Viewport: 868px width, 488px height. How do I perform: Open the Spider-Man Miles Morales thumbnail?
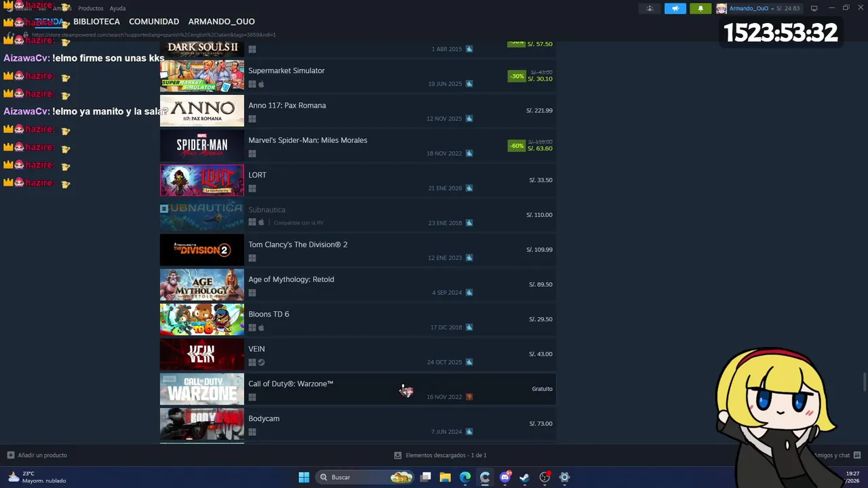click(202, 146)
